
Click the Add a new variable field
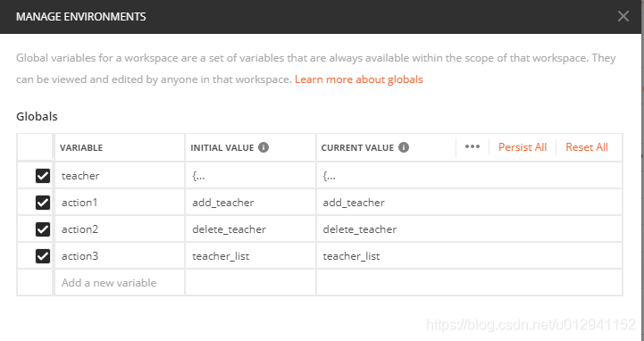(120, 283)
